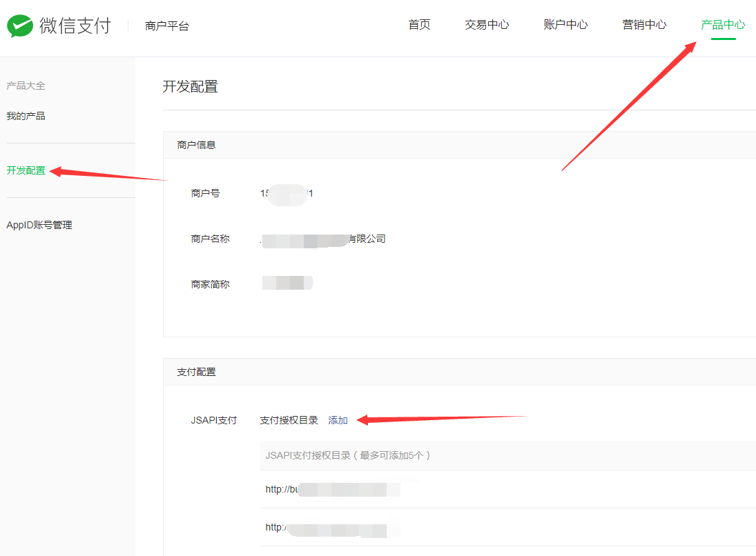
Task: Click the 添加 link for 支付授权目录
Action: pos(338,420)
